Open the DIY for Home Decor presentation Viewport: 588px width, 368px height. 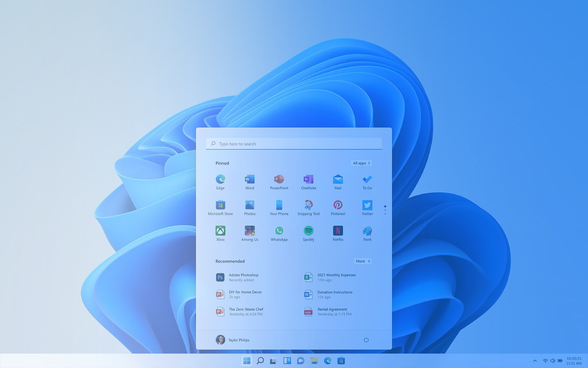pos(239,294)
